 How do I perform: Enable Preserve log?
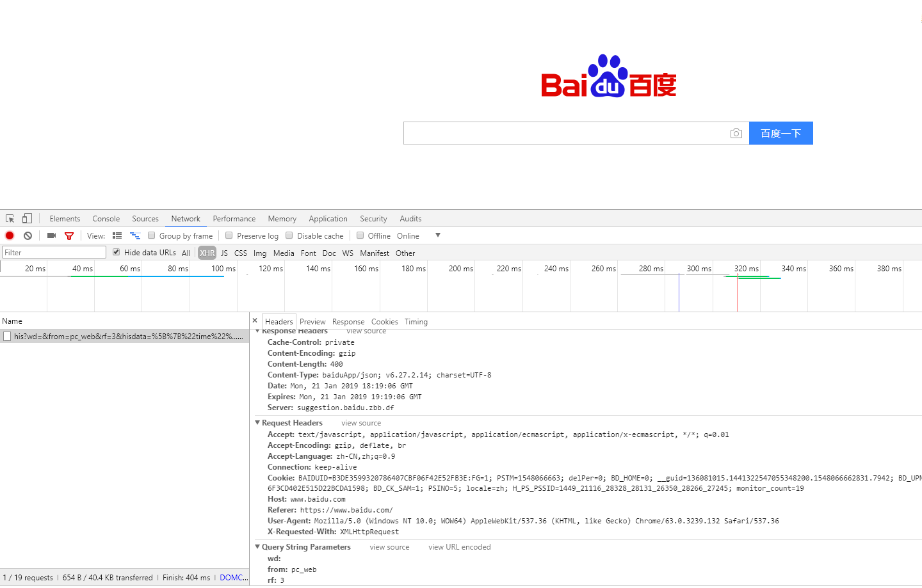(229, 235)
